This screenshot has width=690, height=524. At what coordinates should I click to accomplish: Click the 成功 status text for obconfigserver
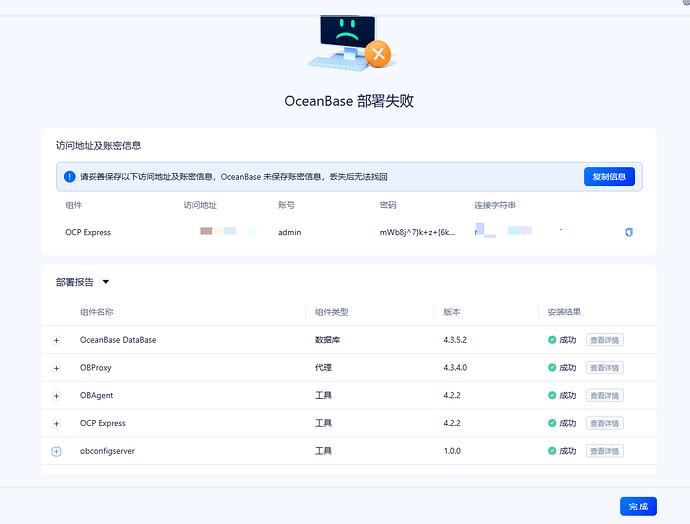coord(567,451)
